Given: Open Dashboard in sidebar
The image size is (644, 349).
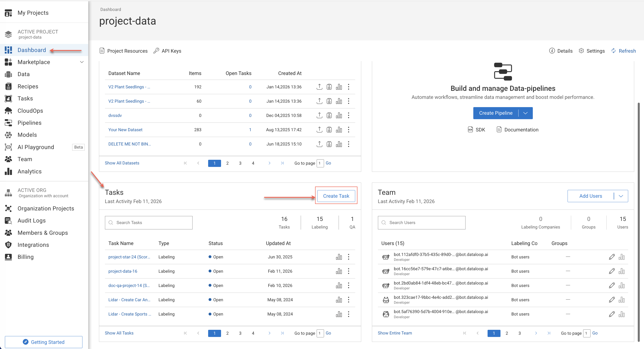Looking at the screenshot, I should [44, 50].
